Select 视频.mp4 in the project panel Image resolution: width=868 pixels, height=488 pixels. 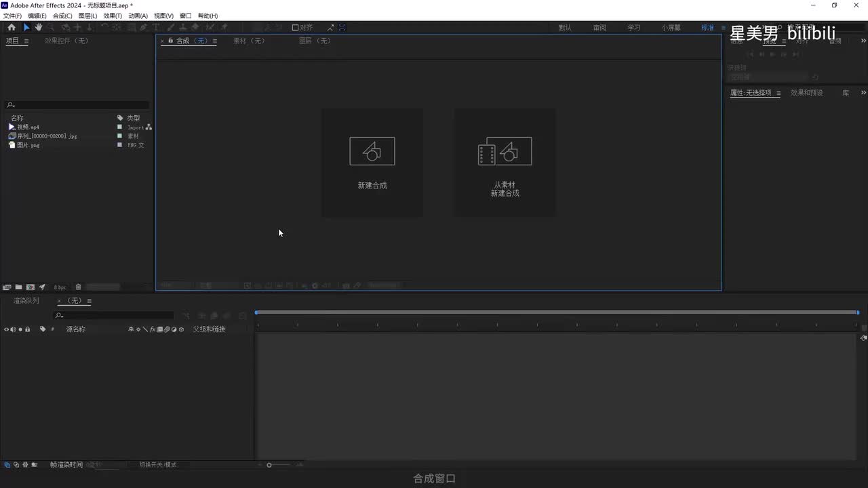click(28, 127)
